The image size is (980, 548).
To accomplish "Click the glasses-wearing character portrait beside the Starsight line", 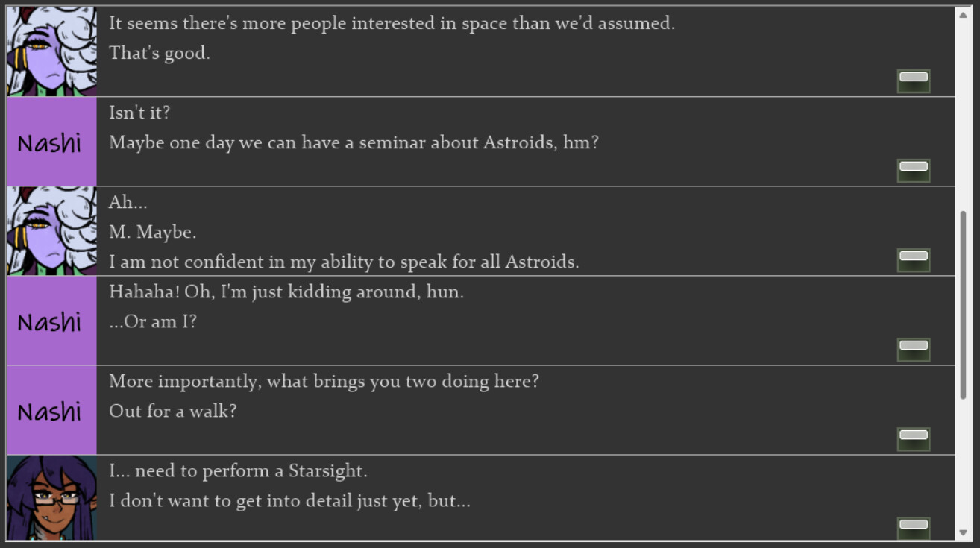I will point(51,498).
